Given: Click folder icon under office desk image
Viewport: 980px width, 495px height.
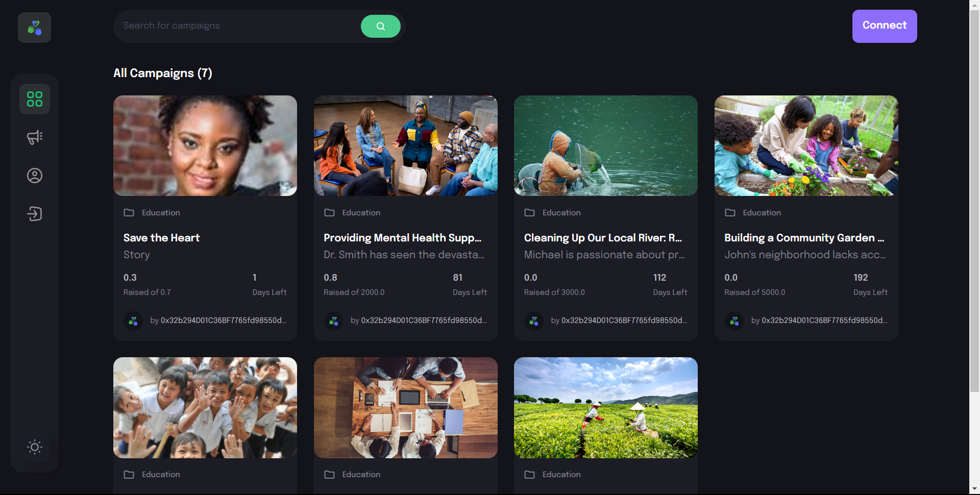Looking at the screenshot, I should (x=329, y=475).
